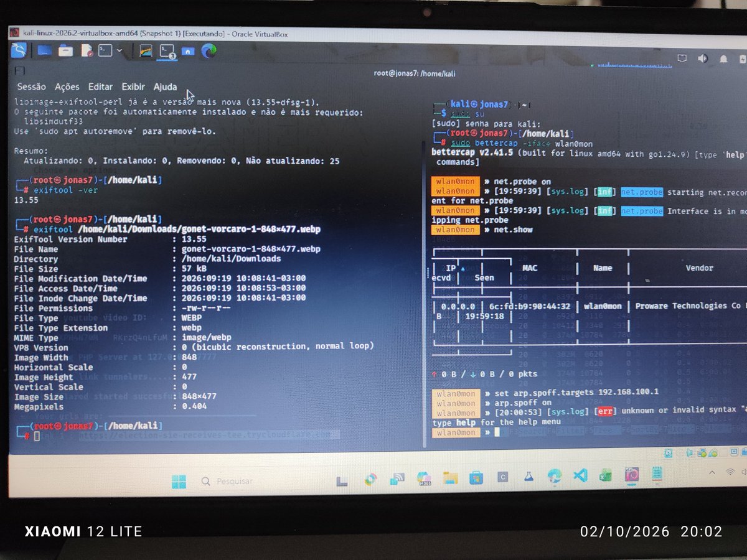Click the show desktop panel icon
Image resolution: width=747 pixels, height=560 pixels.
point(44,50)
